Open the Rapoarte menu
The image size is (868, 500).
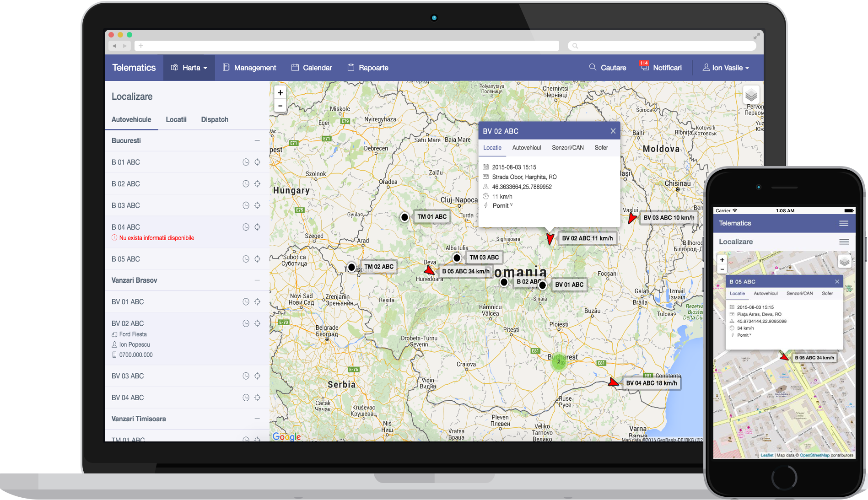pyautogui.click(x=368, y=68)
